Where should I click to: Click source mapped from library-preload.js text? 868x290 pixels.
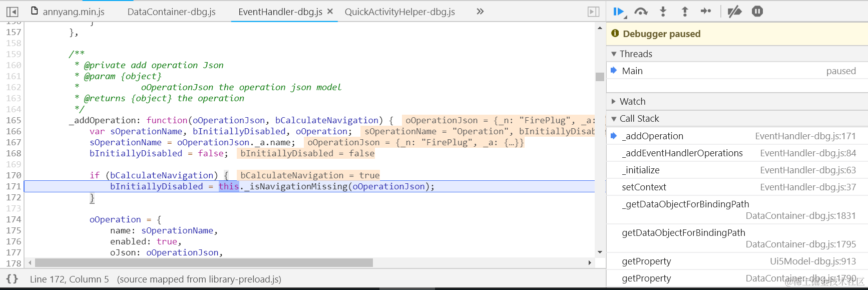199,279
